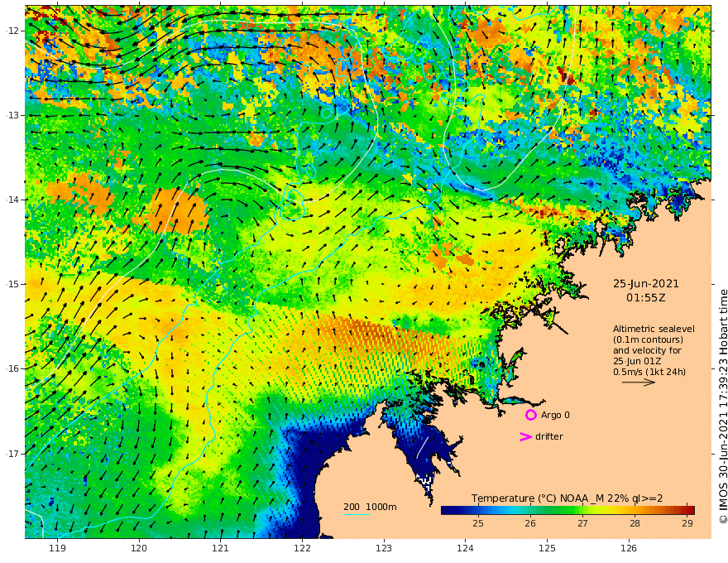The height and width of the screenshot is (563, 728).
Task: Click longitude axis label 122
Action: point(302,548)
